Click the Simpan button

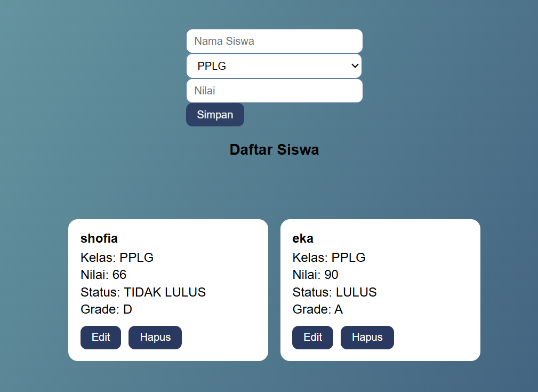215,115
